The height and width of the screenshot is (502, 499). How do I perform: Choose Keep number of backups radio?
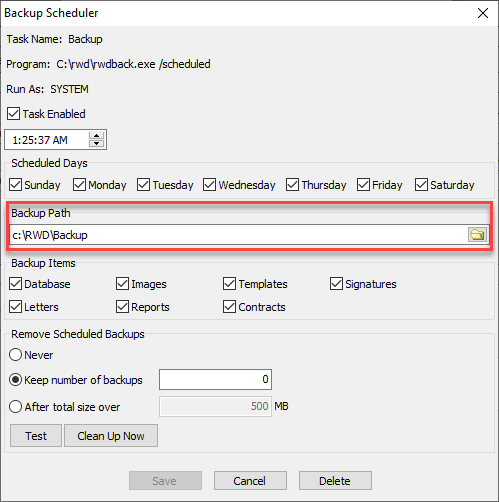[15, 380]
